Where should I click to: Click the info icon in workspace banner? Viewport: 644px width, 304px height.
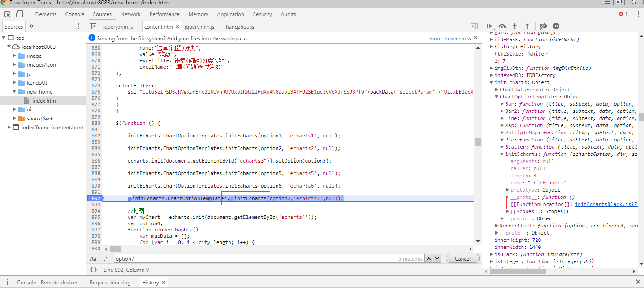point(92,38)
